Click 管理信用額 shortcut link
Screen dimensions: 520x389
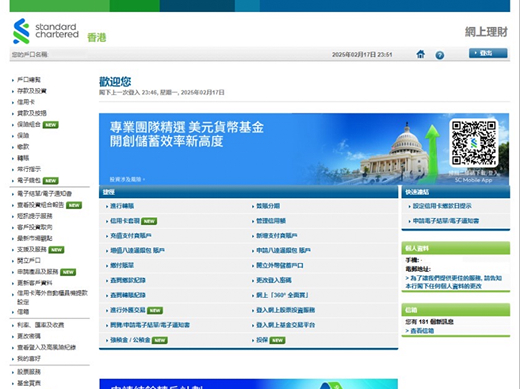point(271,221)
